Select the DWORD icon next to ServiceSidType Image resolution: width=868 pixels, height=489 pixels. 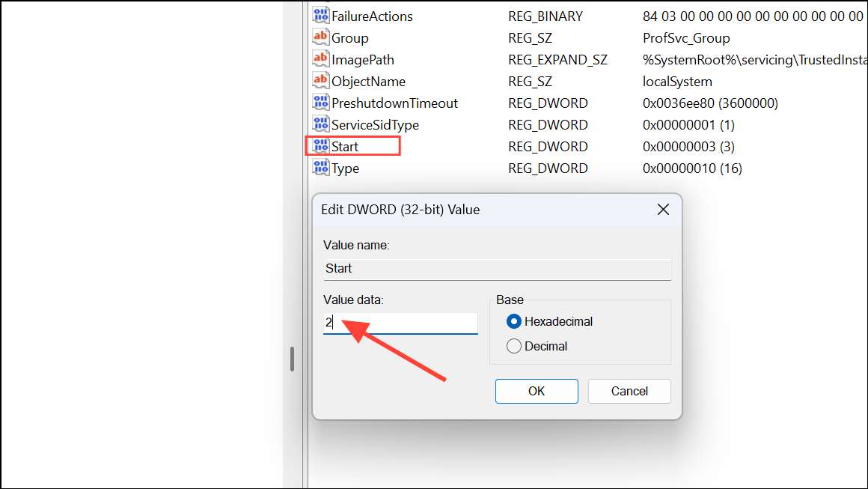click(321, 124)
